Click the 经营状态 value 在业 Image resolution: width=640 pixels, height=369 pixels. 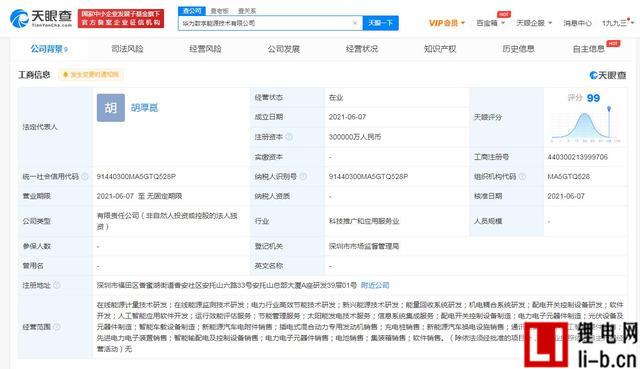(336, 98)
